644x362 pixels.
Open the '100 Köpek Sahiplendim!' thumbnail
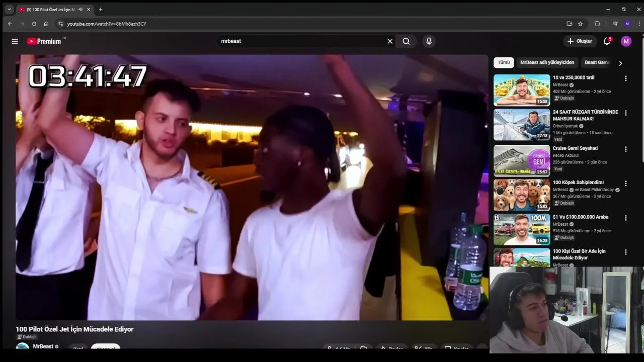point(522,195)
